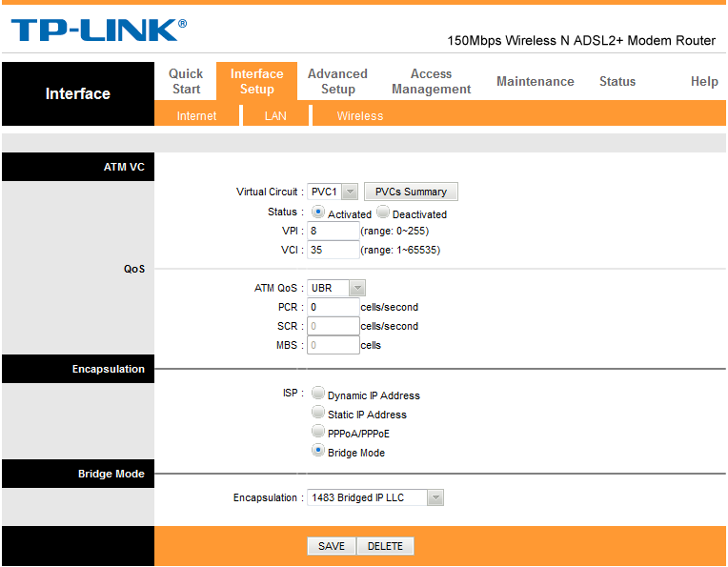
Task: Expand the ATM QoS UBR dropdown
Action: click(336, 288)
